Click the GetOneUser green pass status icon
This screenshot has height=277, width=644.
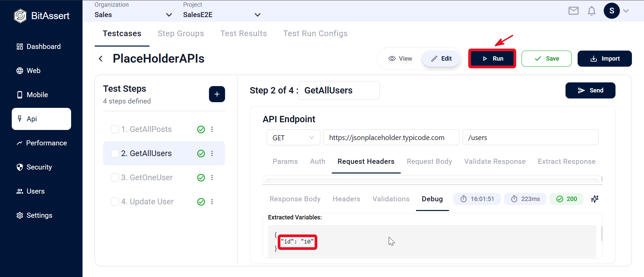tap(201, 178)
